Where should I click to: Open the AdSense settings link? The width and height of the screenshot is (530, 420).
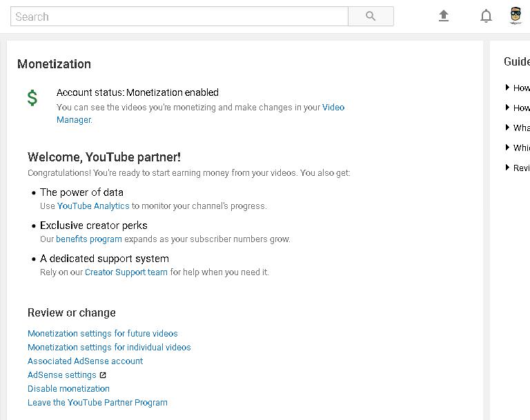pyautogui.click(x=62, y=375)
